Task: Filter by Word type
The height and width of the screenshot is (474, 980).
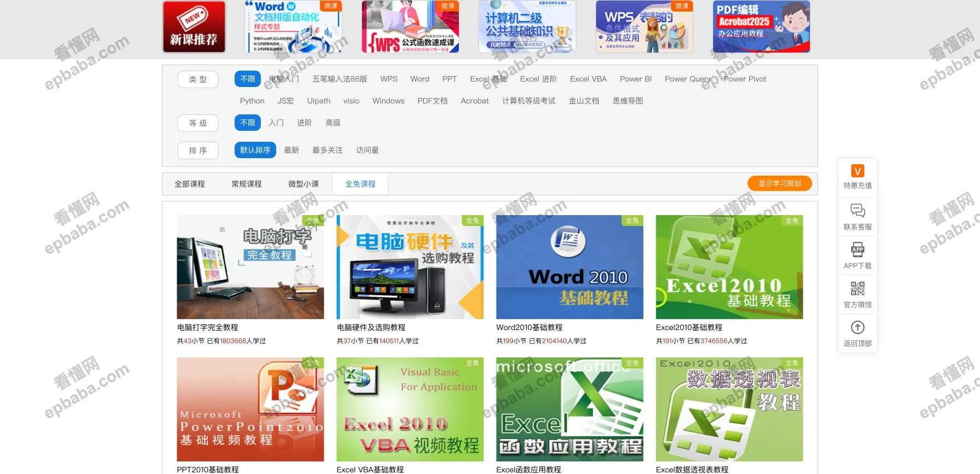Action: 420,79
